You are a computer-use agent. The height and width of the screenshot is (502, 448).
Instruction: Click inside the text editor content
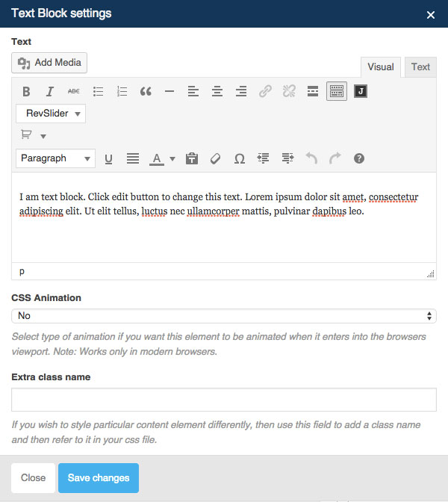(224, 217)
